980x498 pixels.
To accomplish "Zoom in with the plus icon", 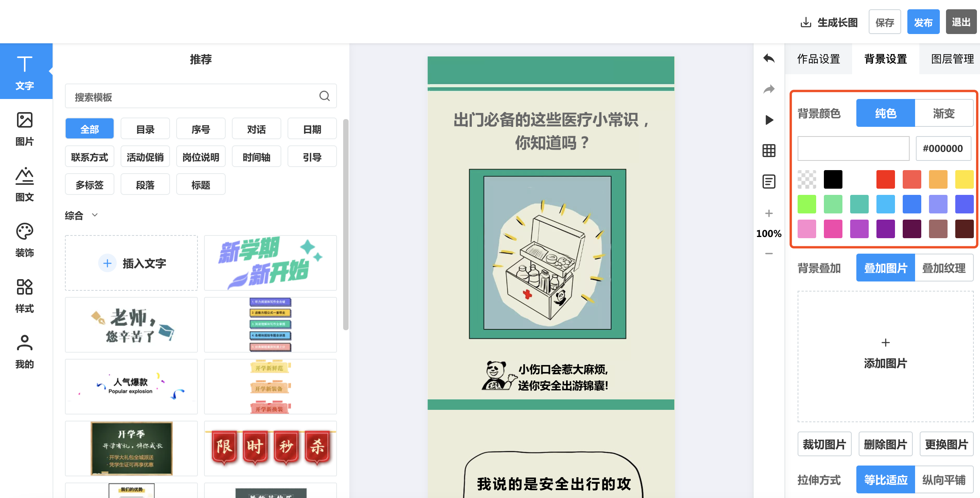I will pos(769,213).
